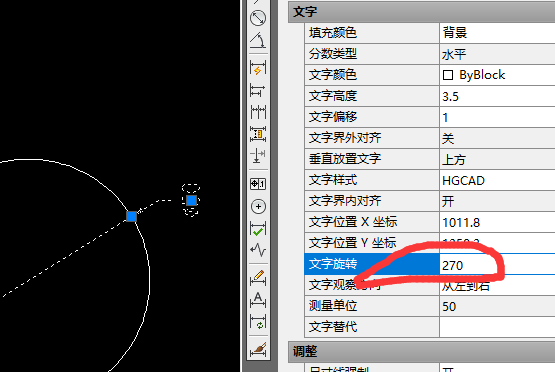Image resolution: width=555 pixels, height=372 pixels.
Task: Select the highlighted 文字旋转 property label
Action: pos(333,264)
